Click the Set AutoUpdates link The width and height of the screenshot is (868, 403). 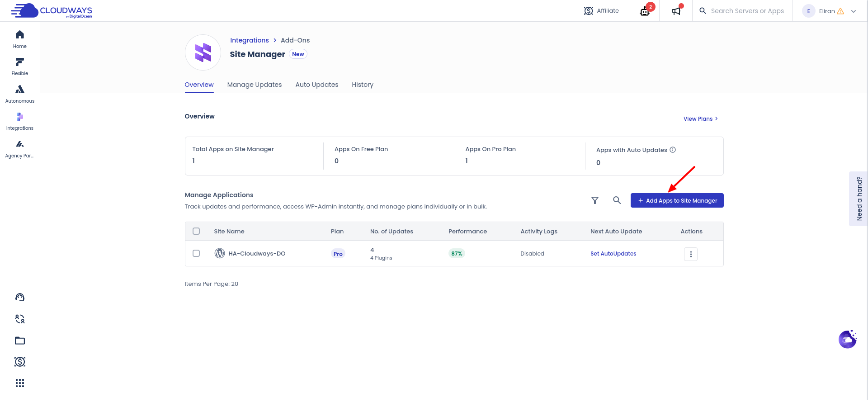tap(613, 254)
